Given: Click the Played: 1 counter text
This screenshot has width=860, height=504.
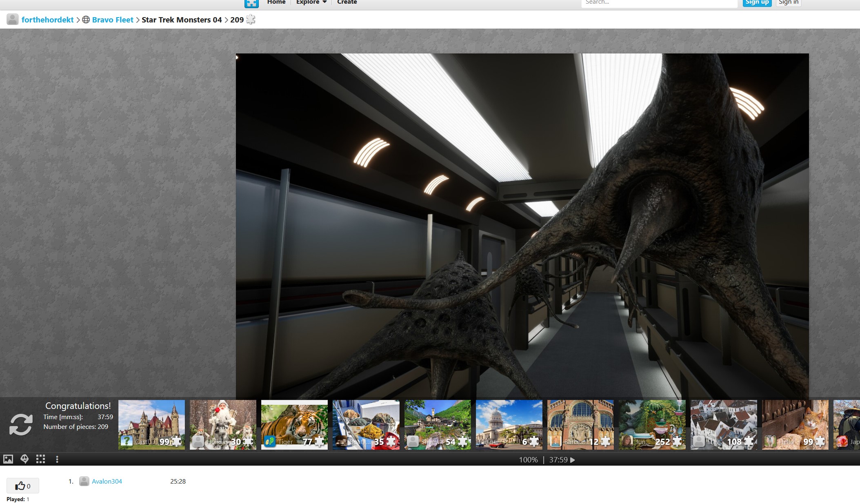Looking at the screenshot, I should pyautogui.click(x=18, y=499).
